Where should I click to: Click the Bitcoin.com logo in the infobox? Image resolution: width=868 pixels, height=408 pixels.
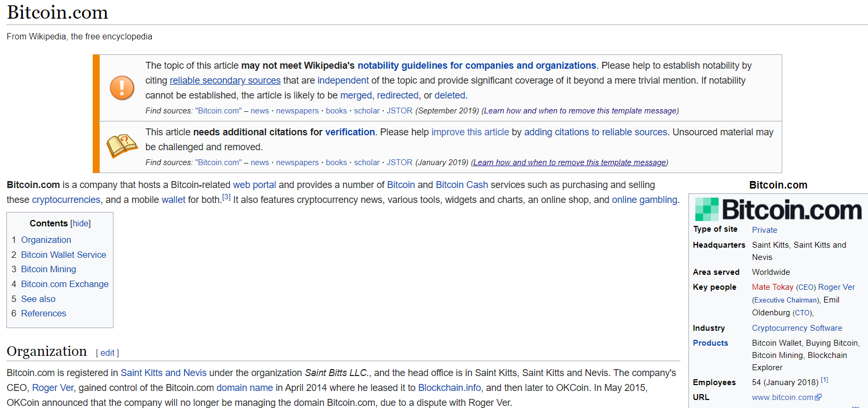point(778,209)
